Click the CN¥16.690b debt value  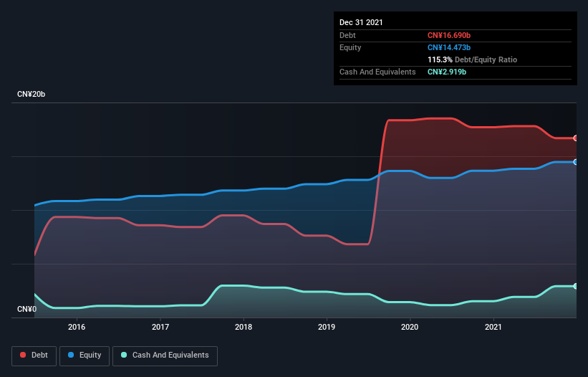449,35
